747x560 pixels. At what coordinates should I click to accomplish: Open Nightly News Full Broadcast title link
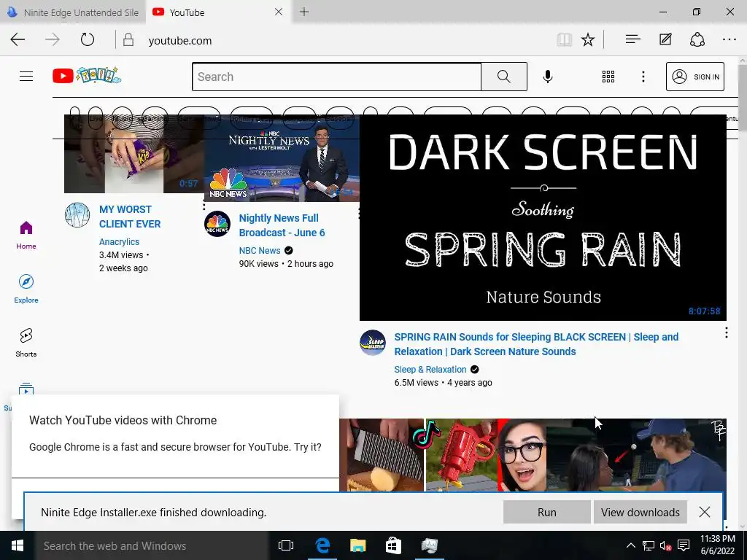(x=282, y=225)
